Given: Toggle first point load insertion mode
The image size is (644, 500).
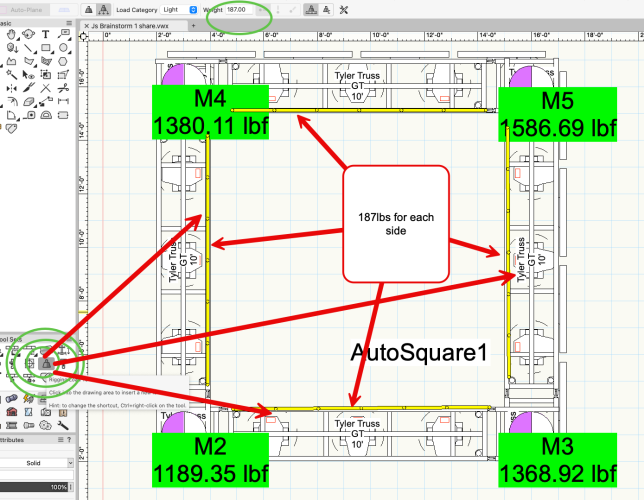Looking at the screenshot, I should tap(89, 9).
